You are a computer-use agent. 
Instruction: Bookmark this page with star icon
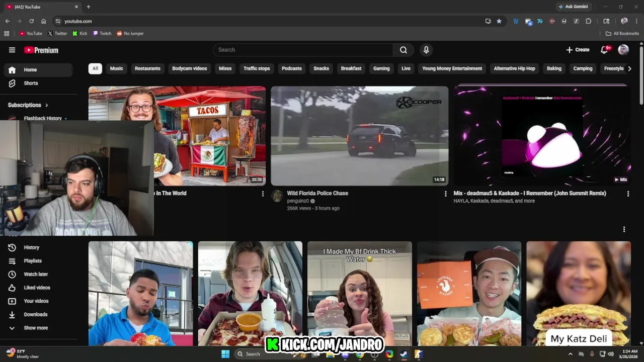pos(499,21)
